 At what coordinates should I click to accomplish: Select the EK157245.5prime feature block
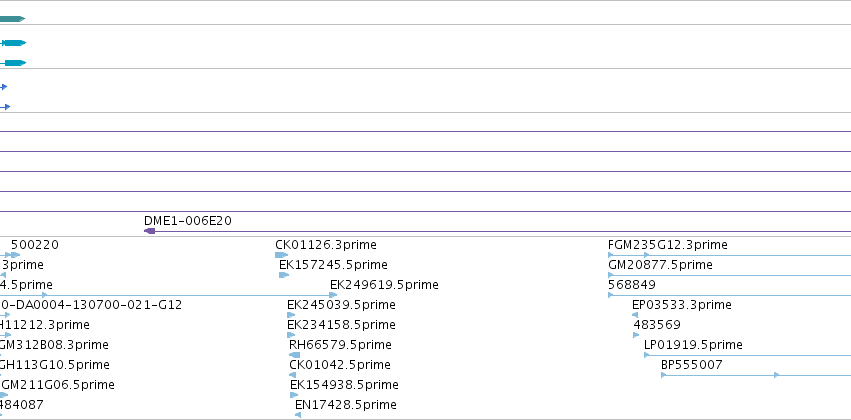(x=284, y=275)
